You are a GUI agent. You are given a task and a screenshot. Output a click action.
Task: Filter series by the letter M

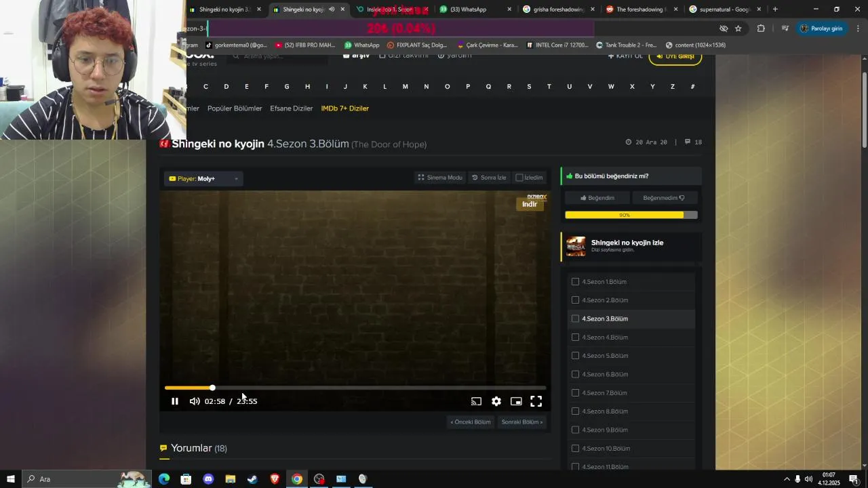pos(405,87)
